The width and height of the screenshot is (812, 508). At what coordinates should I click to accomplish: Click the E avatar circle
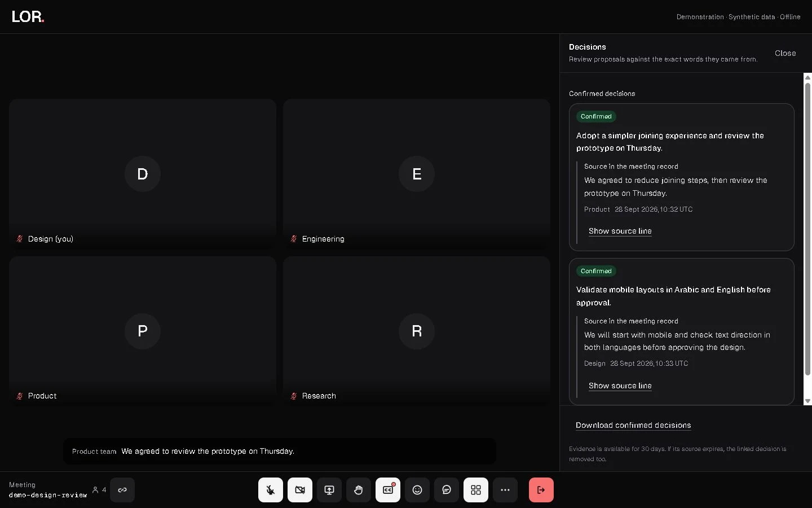pos(417,174)
